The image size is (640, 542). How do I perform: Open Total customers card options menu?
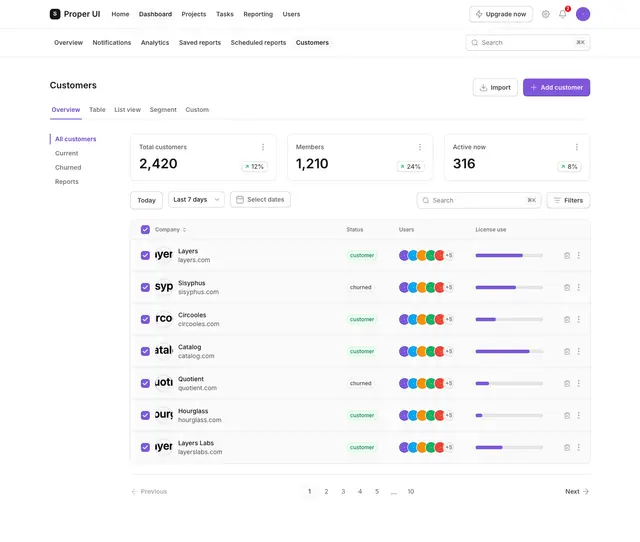263,147
